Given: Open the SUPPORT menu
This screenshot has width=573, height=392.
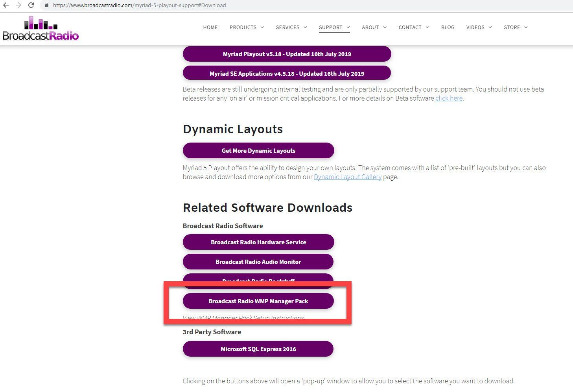Looking at the screenshot, I should (x=331, y=27).
